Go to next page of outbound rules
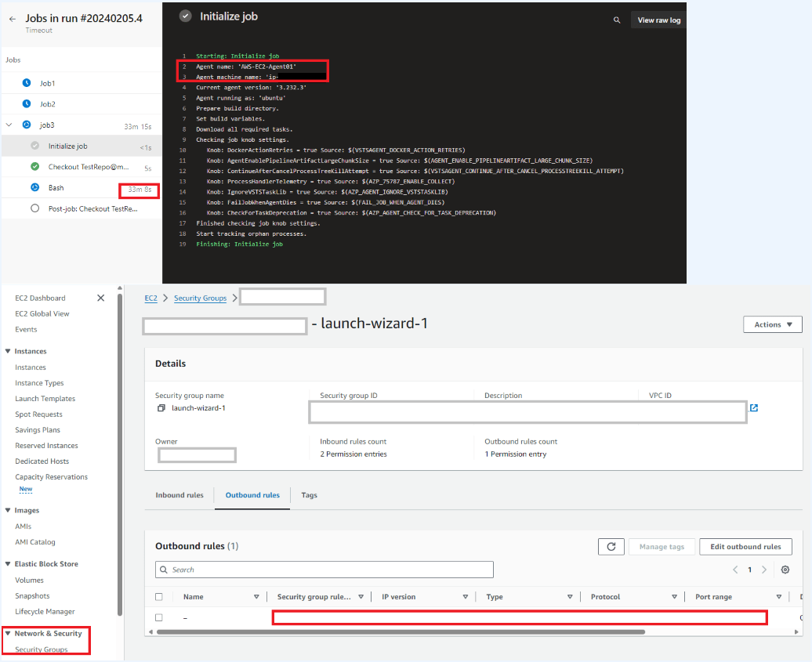 click(764, 570)
